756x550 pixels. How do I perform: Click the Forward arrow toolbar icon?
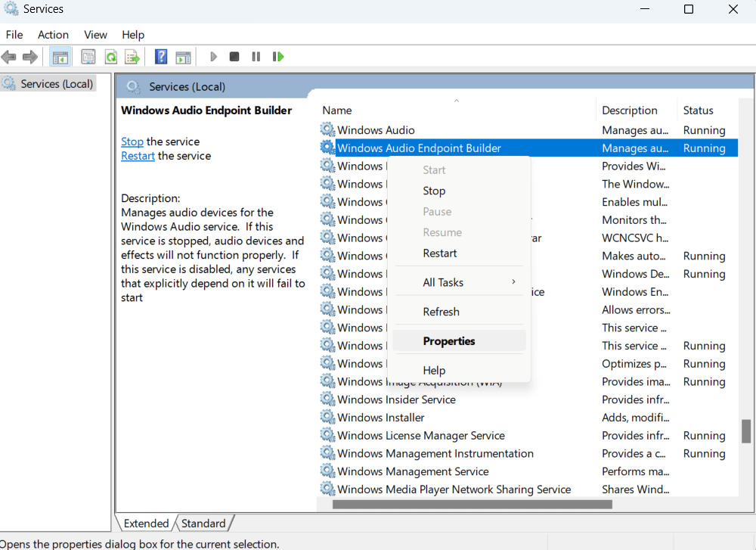coord(30,57)
